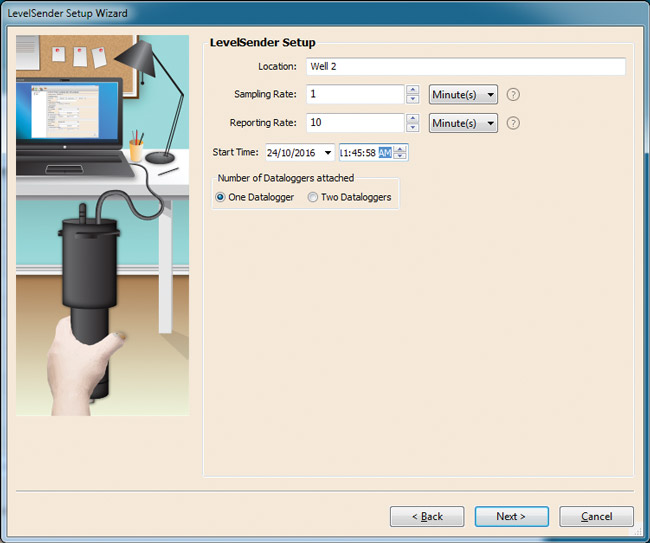Decrement Reporting Rate using the down arrow
Image resolution: width=650 pixels, height=543 pixels.
(412, 128)
